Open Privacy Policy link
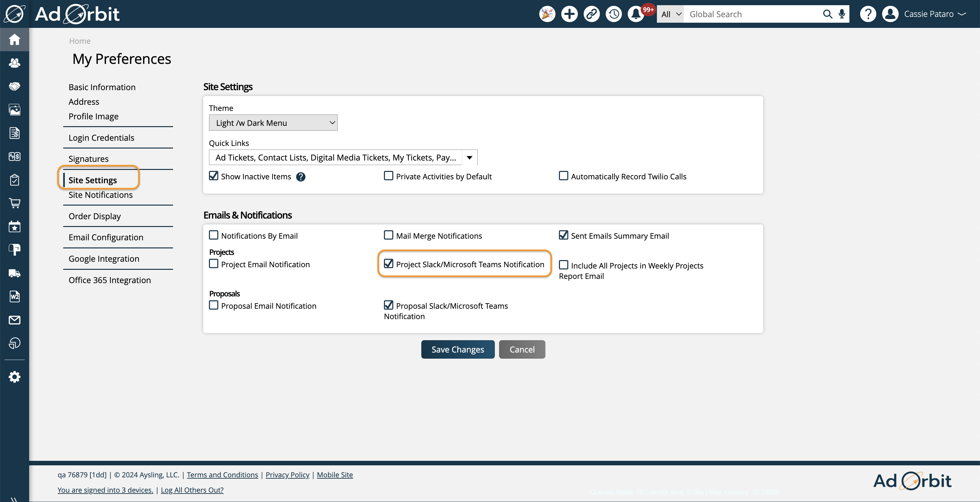 pyautogui.click(x=287, y=474)
